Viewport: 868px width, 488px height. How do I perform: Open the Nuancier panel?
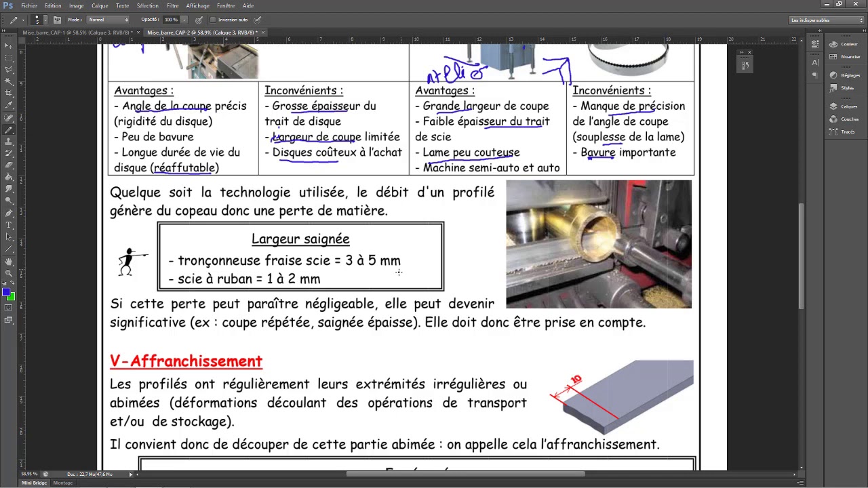(x=842, y=57)
